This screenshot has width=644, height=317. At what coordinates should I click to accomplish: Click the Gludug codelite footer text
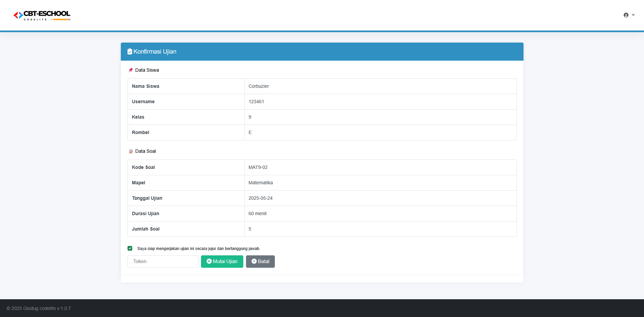coord(39,308)
